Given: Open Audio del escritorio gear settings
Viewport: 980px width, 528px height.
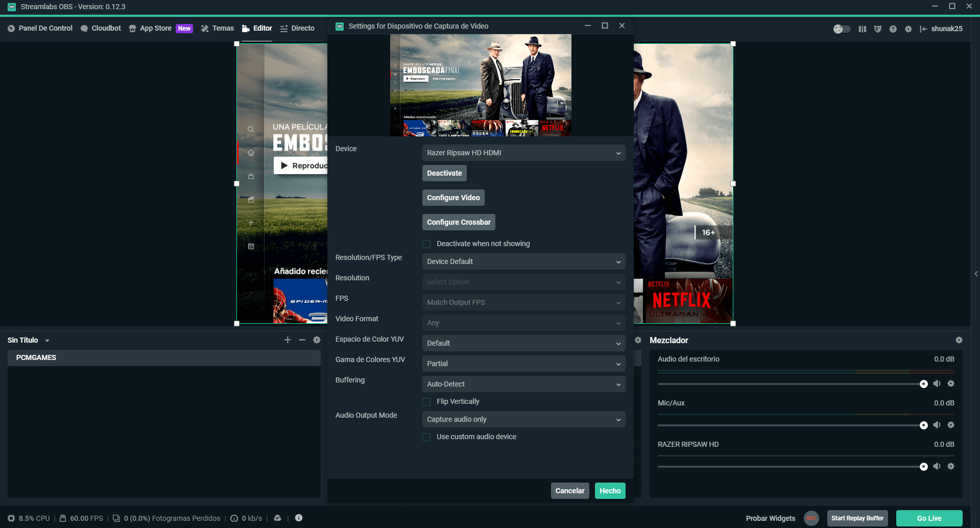Looking at the screenshot, I should [x=951, y=383].
